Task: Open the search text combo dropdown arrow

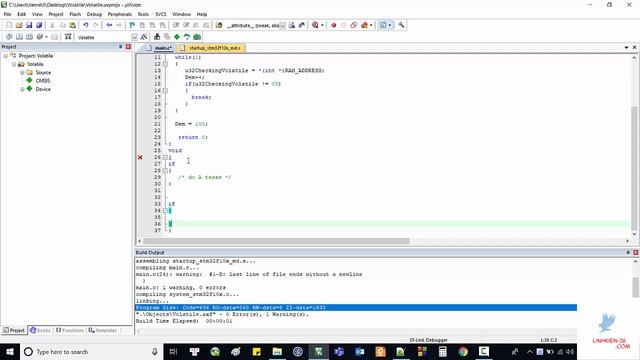Action: tap(282, 25)
